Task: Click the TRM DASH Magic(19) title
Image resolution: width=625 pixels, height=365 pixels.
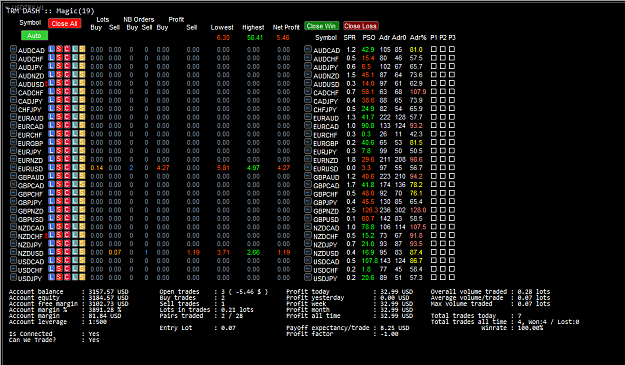Action: [50, 11]
